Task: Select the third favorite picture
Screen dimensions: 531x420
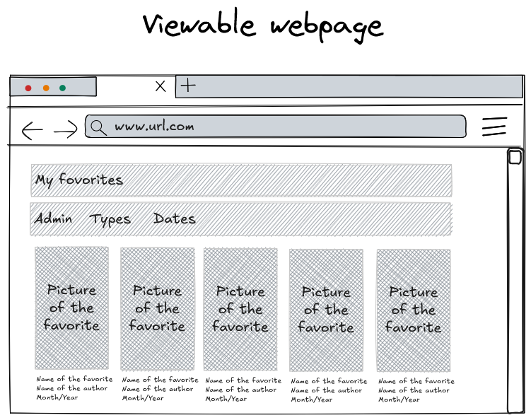Action: (240, 308)
